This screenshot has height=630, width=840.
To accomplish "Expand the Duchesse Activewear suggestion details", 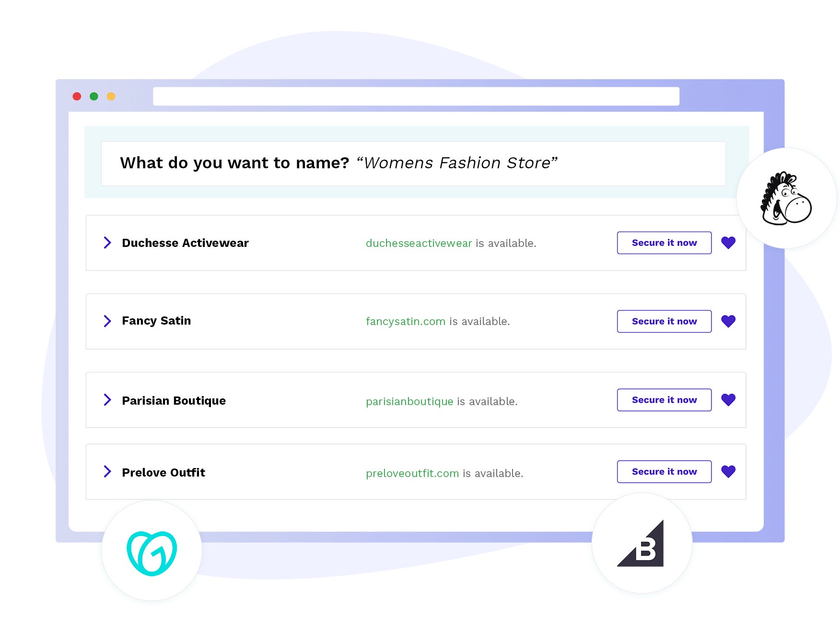I will pyautogui.click(x=107, y=243).
